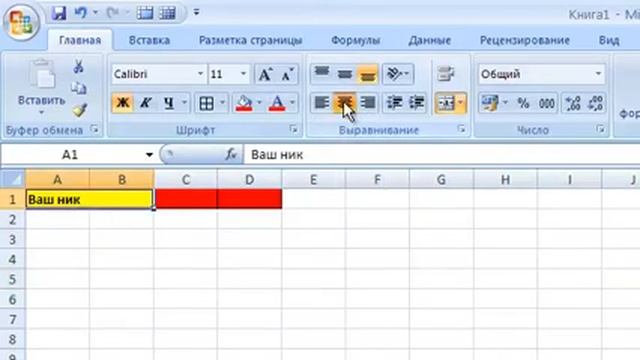Toggle italic К formatting

click(145, 103)
